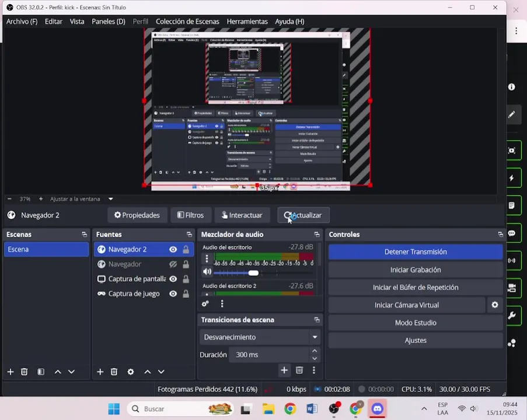Viewport: 527px width, 420px height.
Task: Undock the Controles panel
Action: click(x=501, y=234)
